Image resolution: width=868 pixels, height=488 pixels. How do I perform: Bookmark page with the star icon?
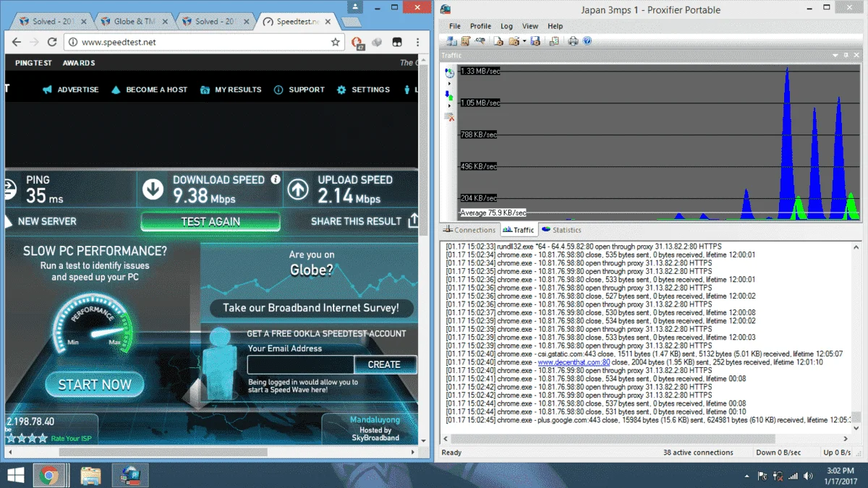click(x=335, y=43)
